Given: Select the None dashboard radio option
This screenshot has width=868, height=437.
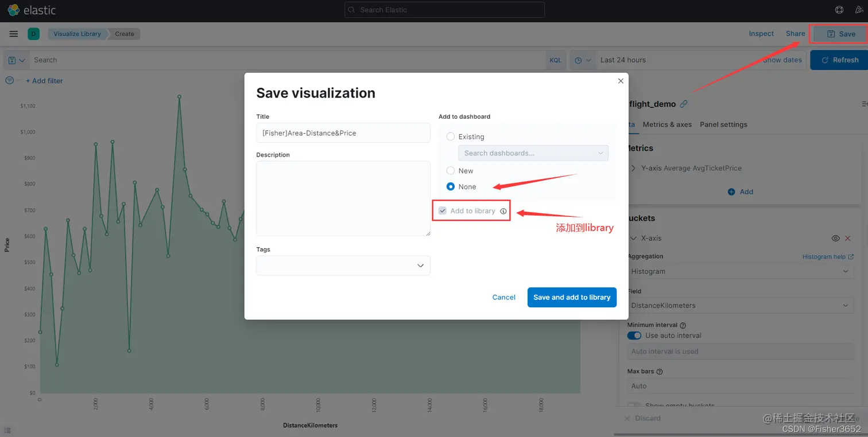Looking at the screenshot, I should point(451,186).
